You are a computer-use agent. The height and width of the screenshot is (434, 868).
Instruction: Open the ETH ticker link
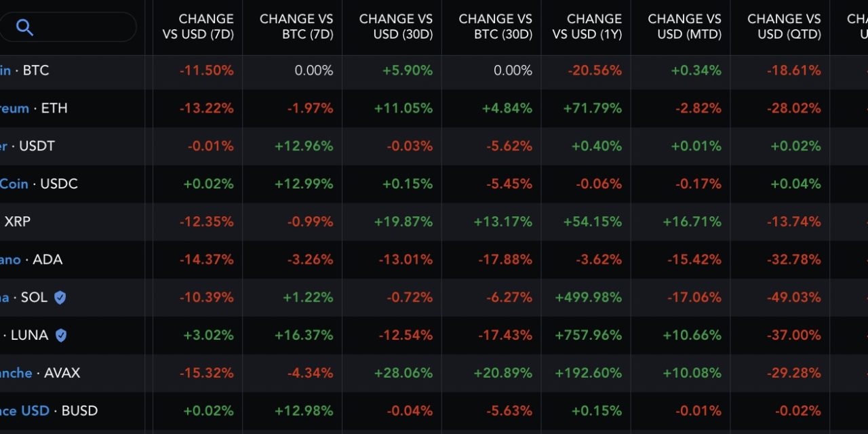click(x=33, y=108)
